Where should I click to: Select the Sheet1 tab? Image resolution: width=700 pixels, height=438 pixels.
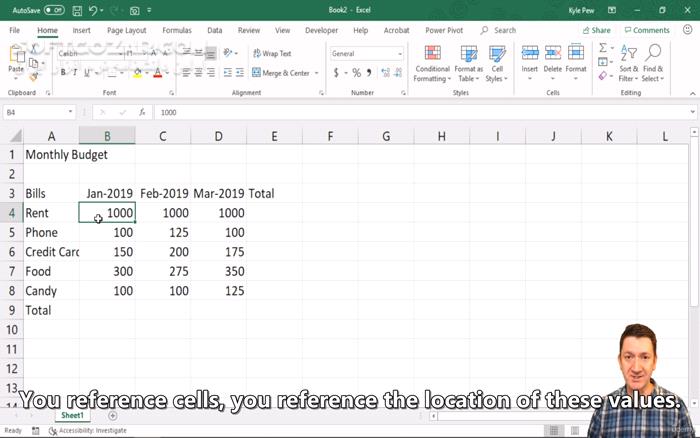72,415
